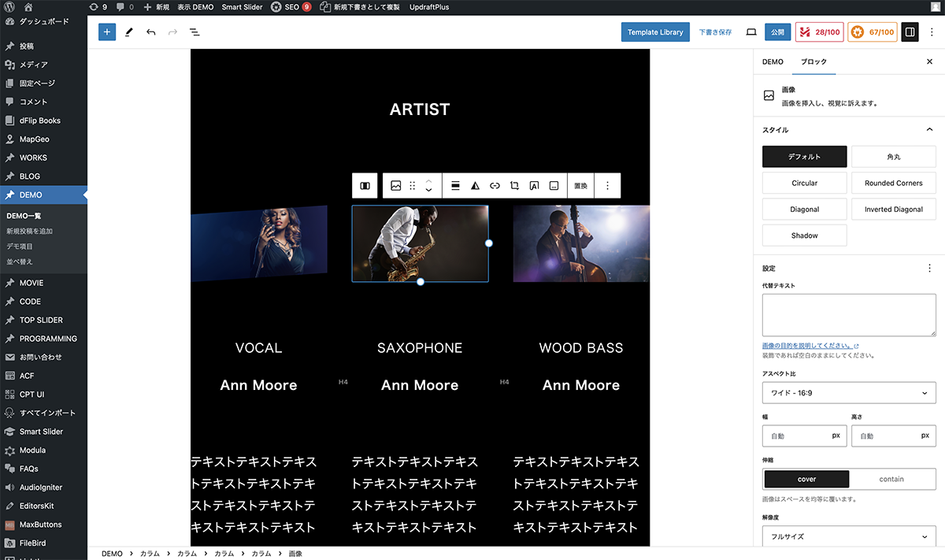945x560 pixels.
Task: Click the insert link icon in block toolbar
Action: [495, 186]
